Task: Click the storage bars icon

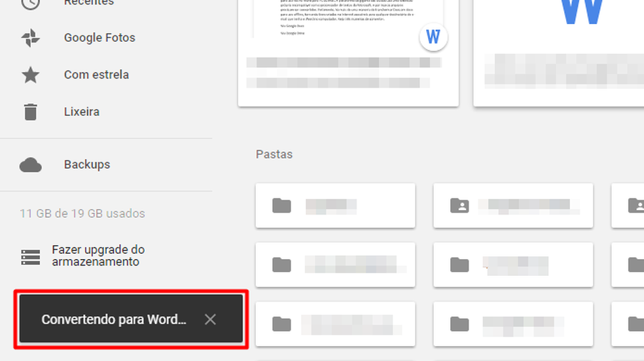Action: pos(30,257)
